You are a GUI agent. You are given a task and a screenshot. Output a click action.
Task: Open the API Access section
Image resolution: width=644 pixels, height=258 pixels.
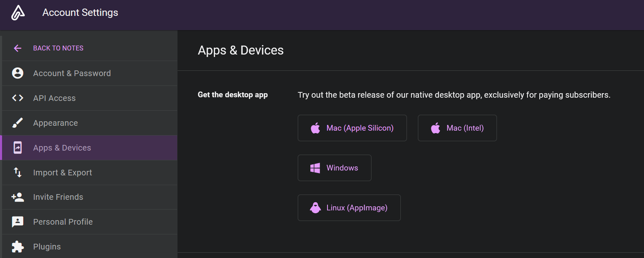pos(90,98)
